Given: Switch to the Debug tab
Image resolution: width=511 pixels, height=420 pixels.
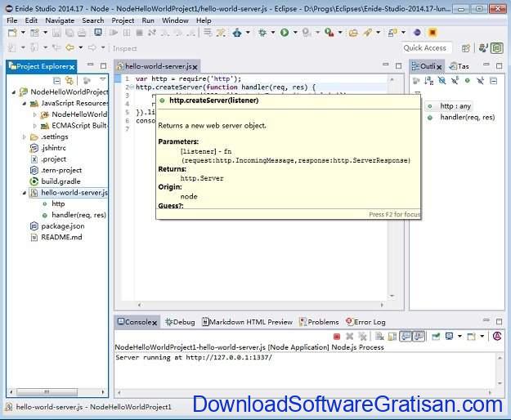Looking at the screenshot, I should (x=180, y=322).
